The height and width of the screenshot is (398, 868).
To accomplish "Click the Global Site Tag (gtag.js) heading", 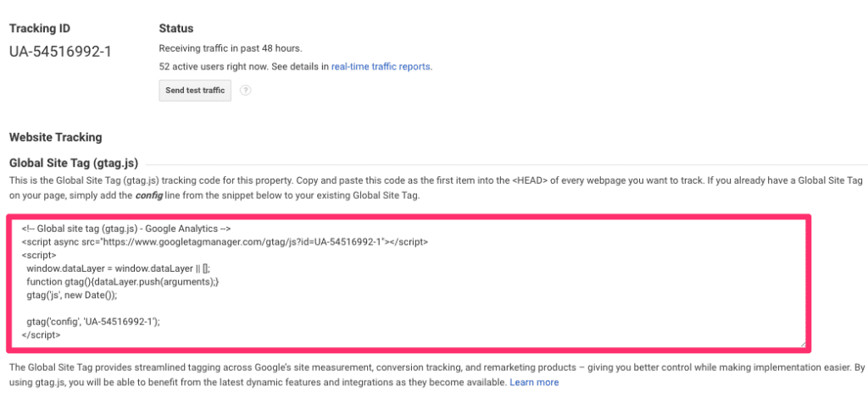I will [x=74, y=163].
